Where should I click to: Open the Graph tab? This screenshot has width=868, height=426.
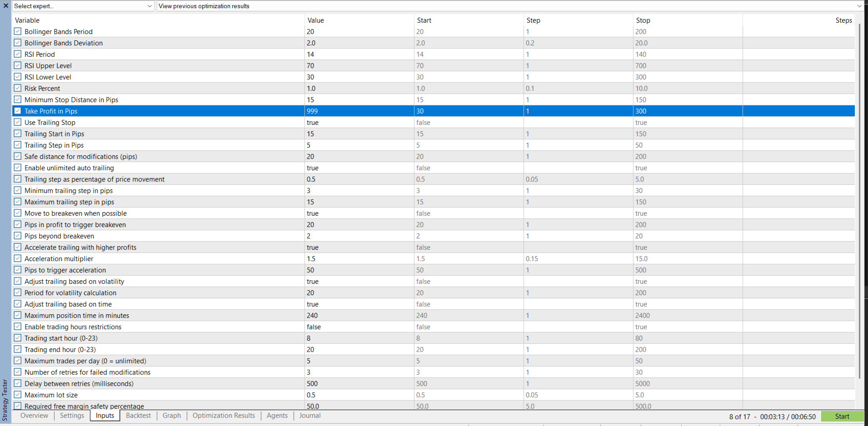point(172,416)
